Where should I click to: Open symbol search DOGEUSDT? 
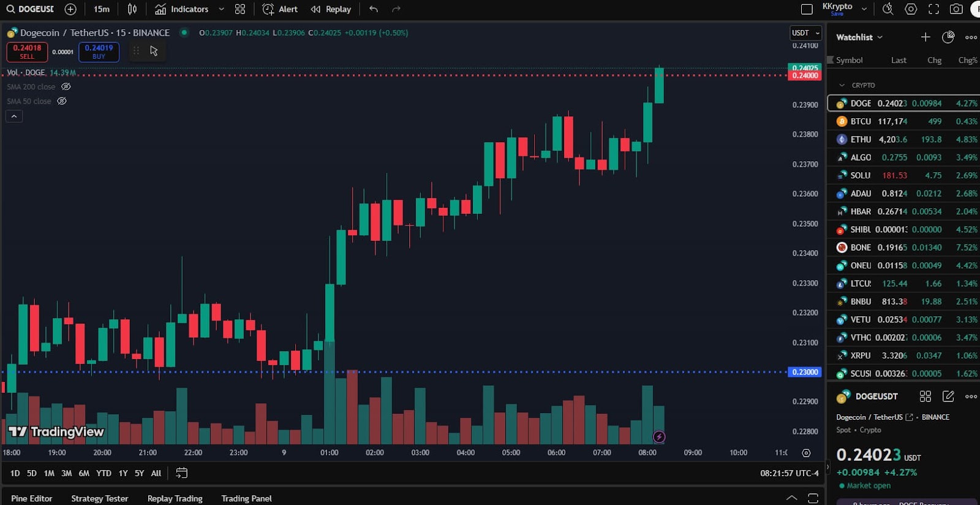[30, 9]
